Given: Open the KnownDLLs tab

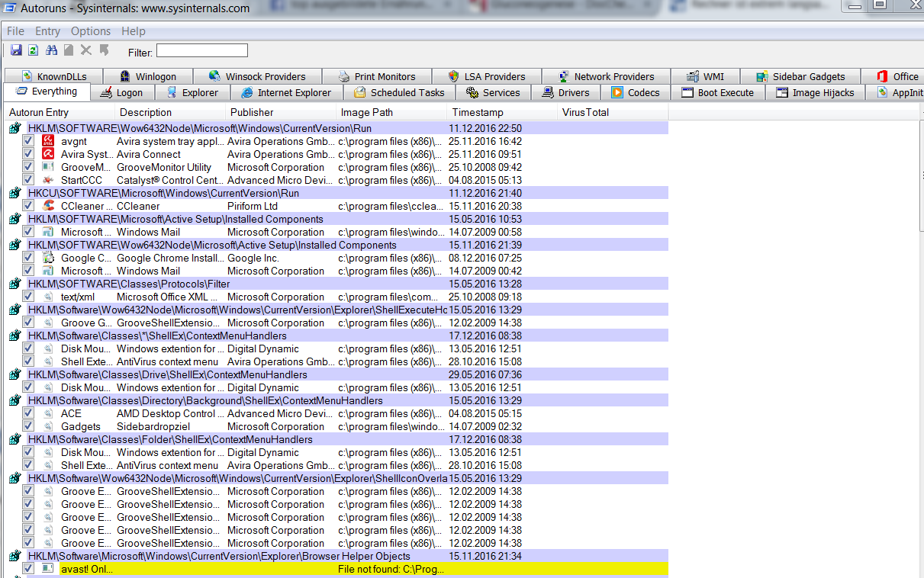Looking at the screenshot, I should coord(53,76).
